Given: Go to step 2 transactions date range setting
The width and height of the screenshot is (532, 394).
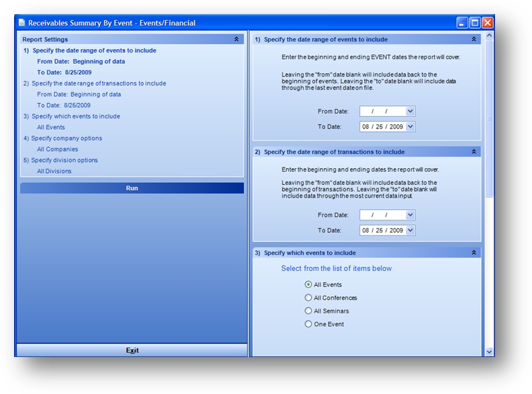Looking at the screenshot, I should point(95,83).
